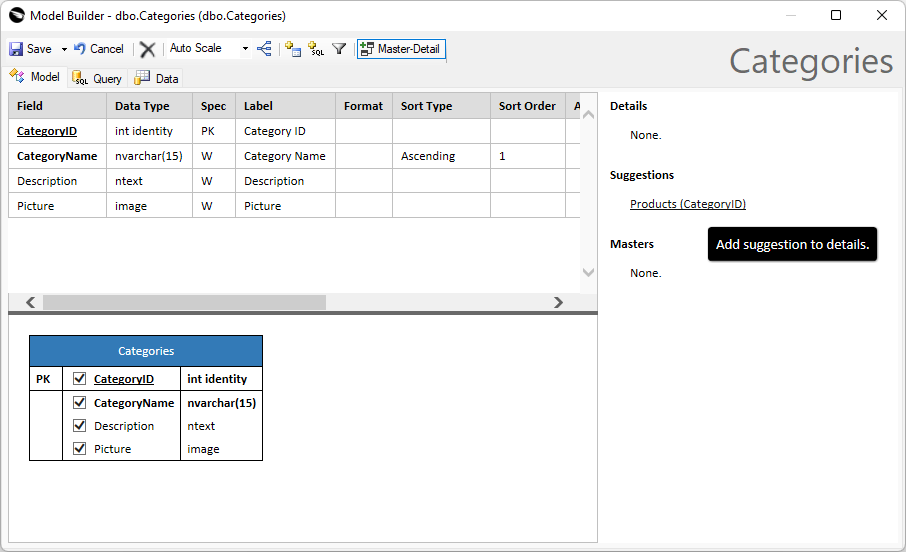Click the black X delete icon
The height and width of the screenshot is (552, 906).
coord(147,49)
